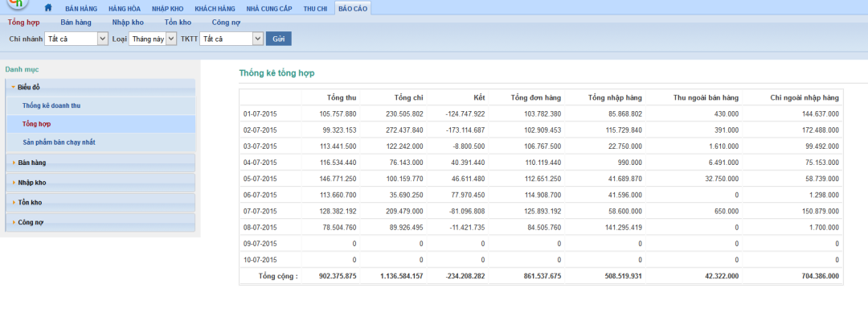868x309 pixels.
Task: Click total value 861.537.675
Action: point(542,276)
